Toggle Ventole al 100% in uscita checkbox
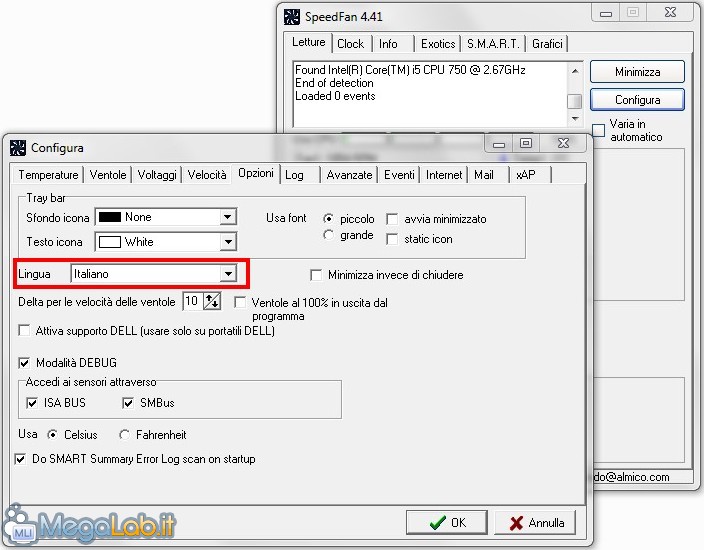 coord(240,303)
